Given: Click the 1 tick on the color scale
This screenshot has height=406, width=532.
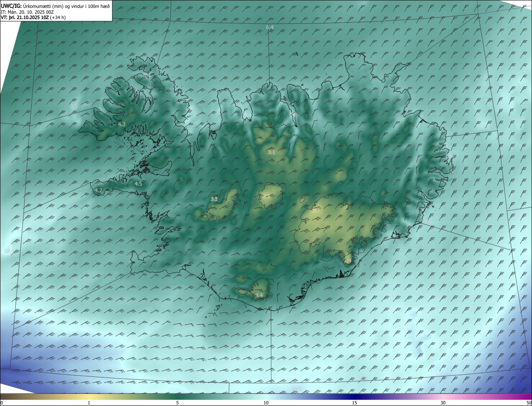Looking at the screenshot, I should (89, 403).
